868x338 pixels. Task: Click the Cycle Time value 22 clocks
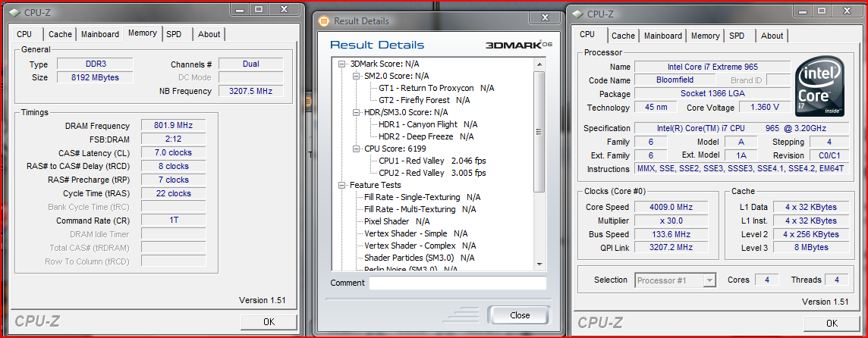[173, 193]
